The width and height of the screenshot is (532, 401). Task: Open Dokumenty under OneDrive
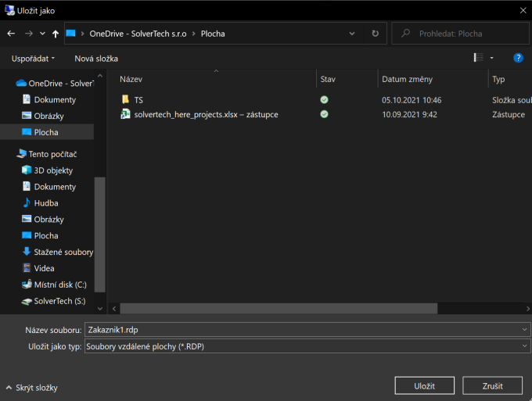tap(55, 99)
